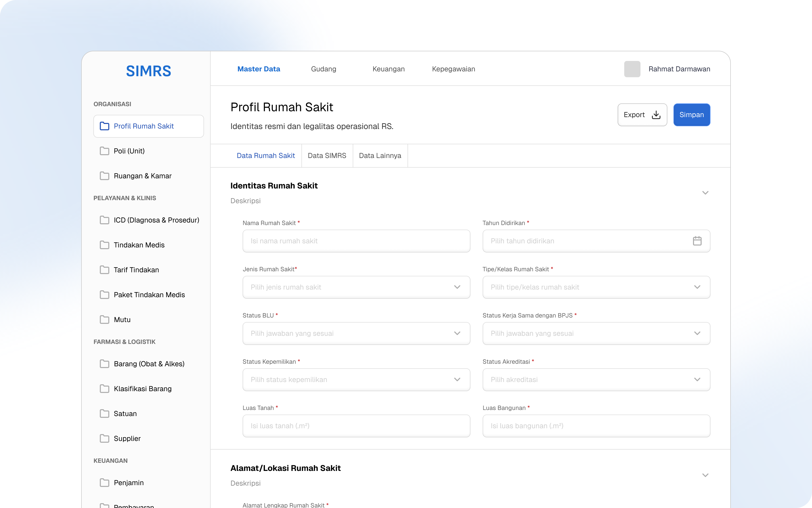Click the Paket Tindakan Medis folder icon
Image resolution: width=812 pixels, height=508 pixels.
tap(104, 295)
